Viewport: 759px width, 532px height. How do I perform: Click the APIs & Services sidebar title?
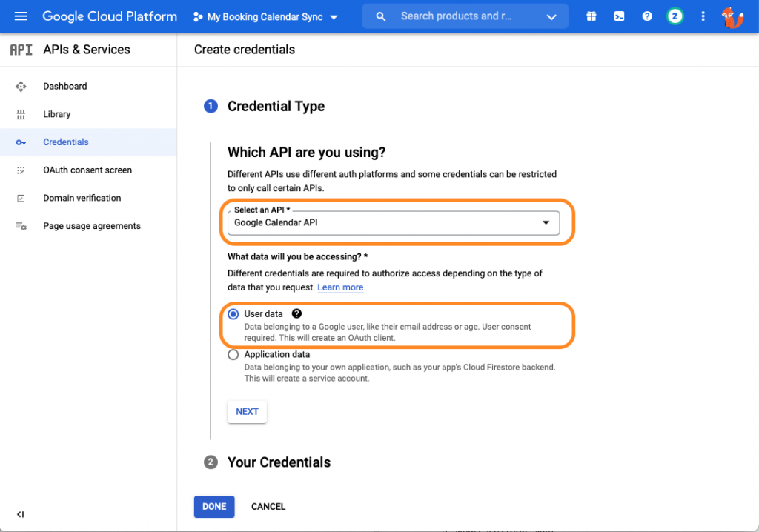pos(87,50)
